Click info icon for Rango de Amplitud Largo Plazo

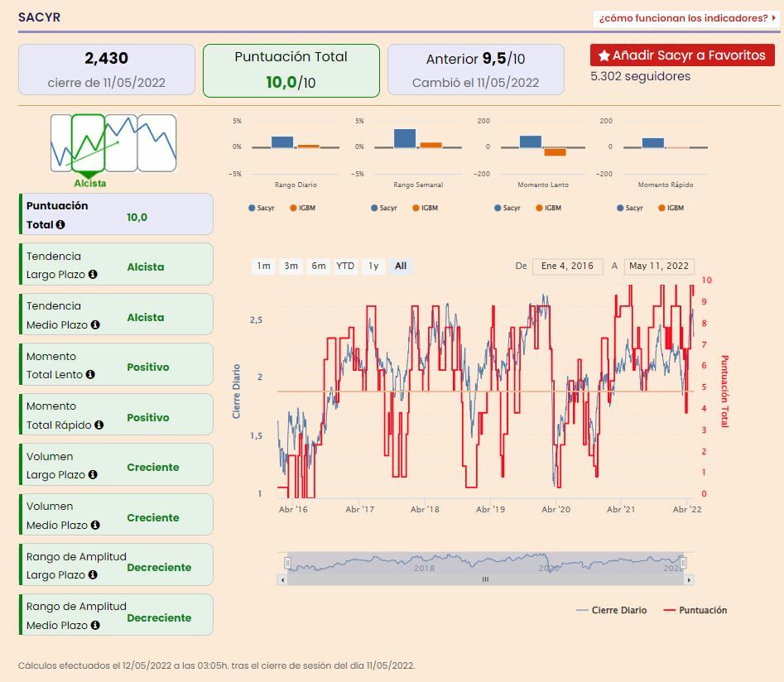click(93, 575)
